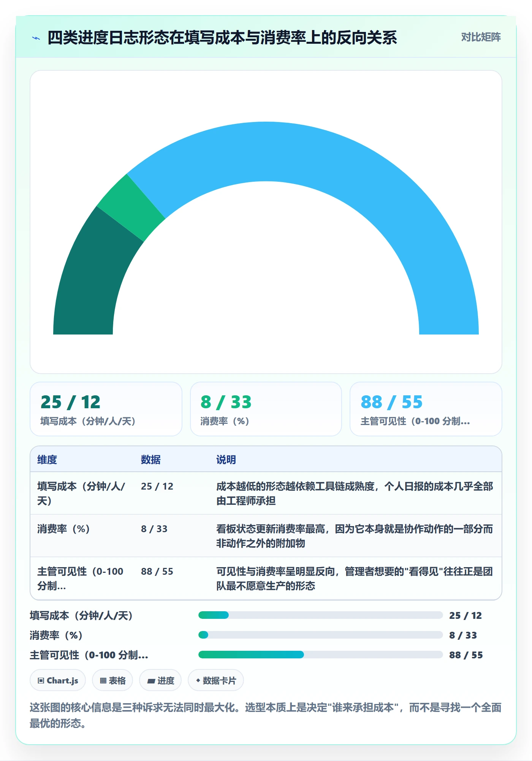
Task: Select the table cell showing 25 / 12
Action: [x=157, y=486]
